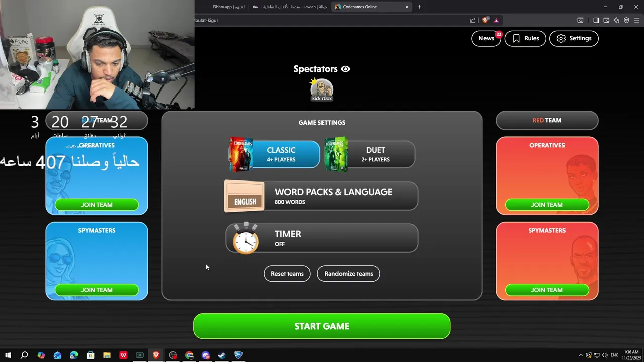Expand hidden system tray icons
Image resolution: width=644 pixels, height=362 pixels.
coord(580,355)
